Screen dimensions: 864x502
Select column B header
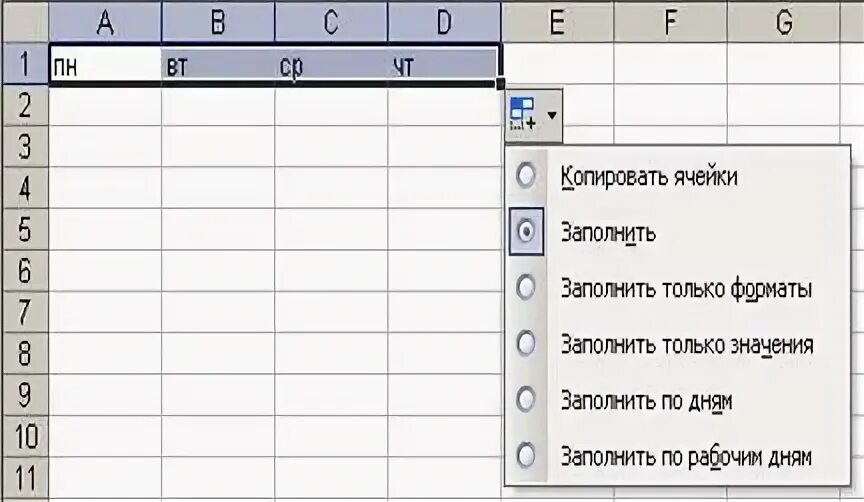pos(218,22)
